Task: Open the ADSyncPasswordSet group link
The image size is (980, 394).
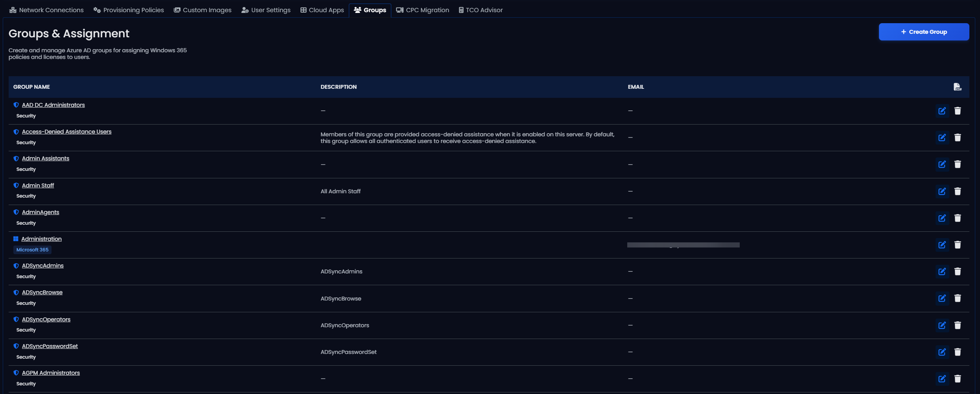Action: pos(50,346)
